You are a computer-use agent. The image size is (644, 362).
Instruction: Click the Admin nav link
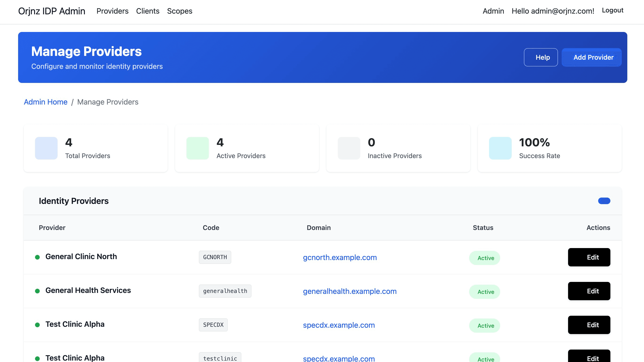(x=493, y=11)
